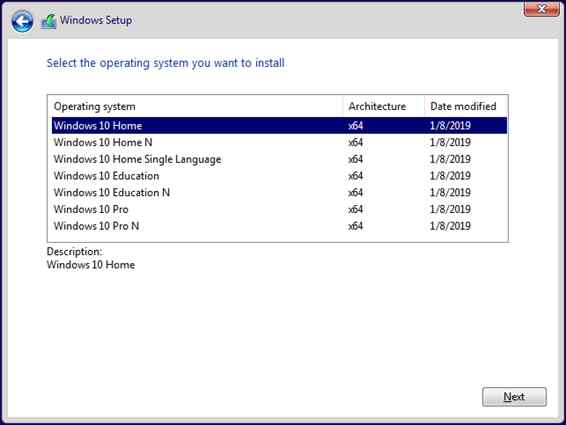Click the Windows Setup title icon

point(49,21)
